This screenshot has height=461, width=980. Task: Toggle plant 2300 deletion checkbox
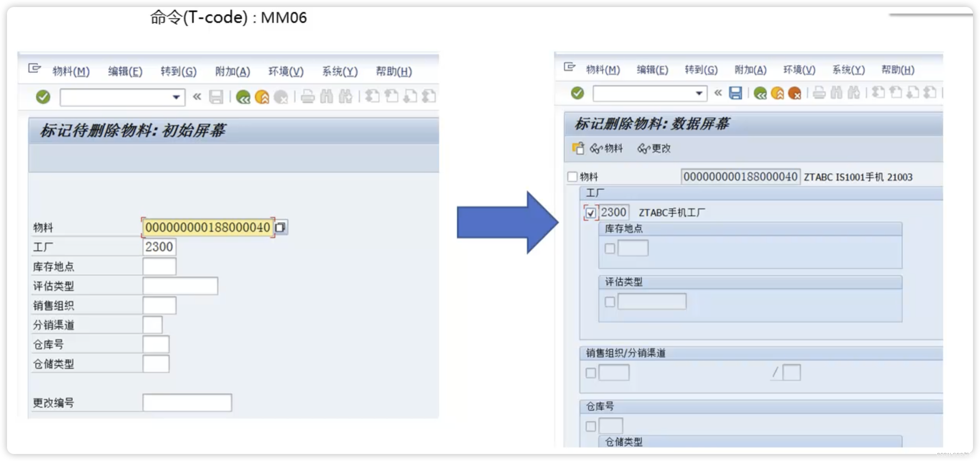(x=590, y=213)
